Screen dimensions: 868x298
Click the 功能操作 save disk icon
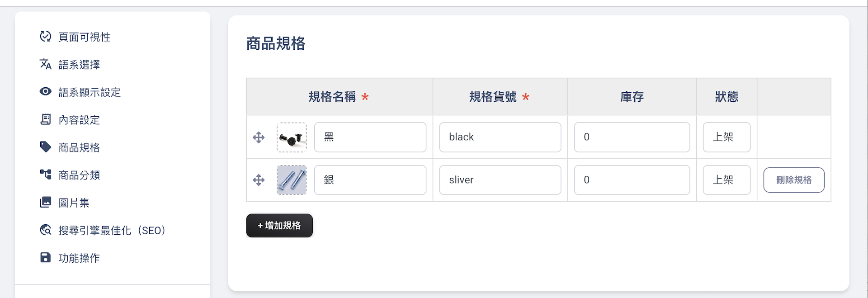tap(45, 258)
